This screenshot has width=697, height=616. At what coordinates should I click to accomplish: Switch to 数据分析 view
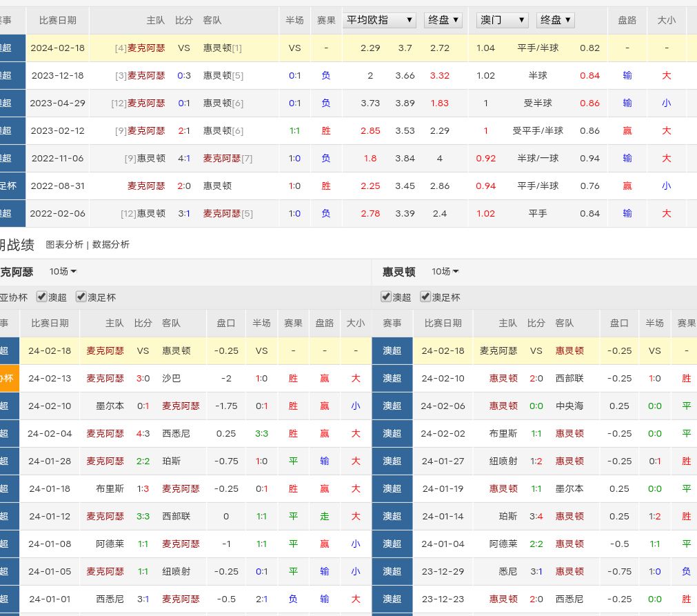coord(110,244)
